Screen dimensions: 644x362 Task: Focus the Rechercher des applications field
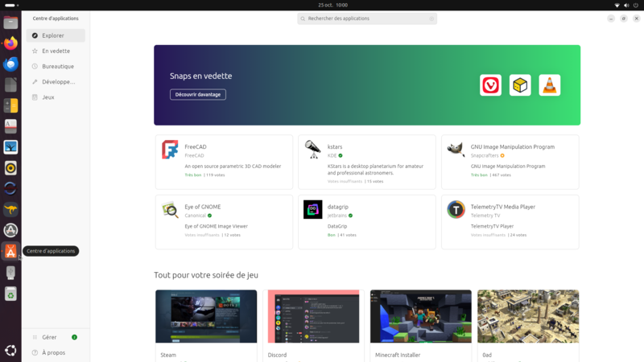(x=367, y=19)
